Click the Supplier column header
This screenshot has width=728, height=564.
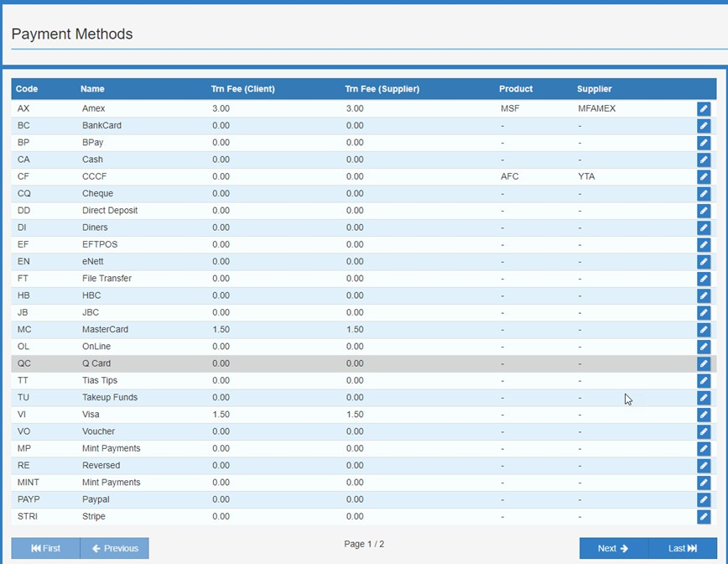[x=594, y=89]
